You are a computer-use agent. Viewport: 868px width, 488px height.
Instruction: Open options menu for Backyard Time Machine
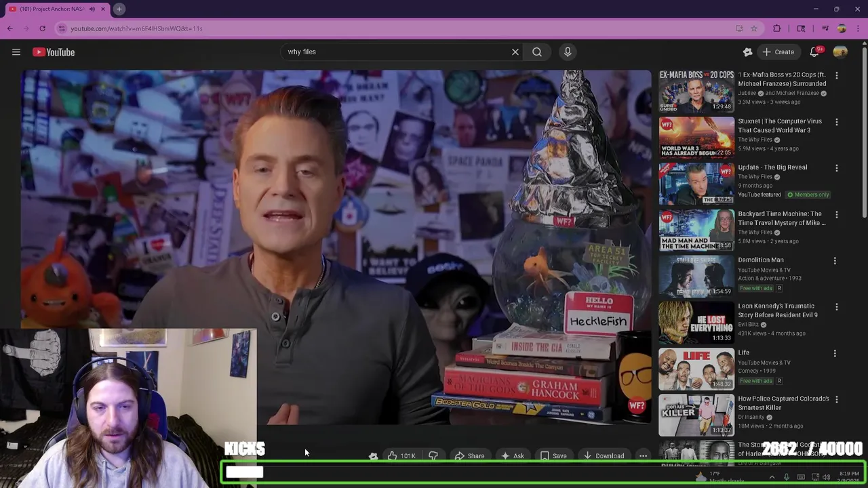tap(837, 215)
